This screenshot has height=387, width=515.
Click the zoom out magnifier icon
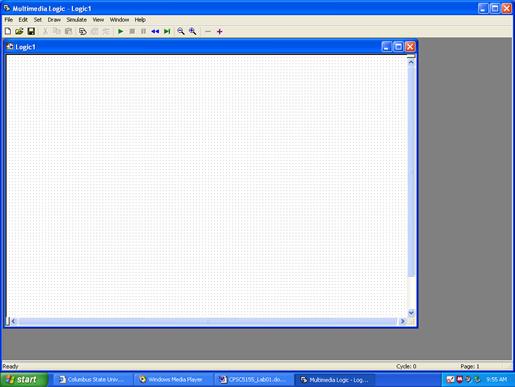pos(181,31)
